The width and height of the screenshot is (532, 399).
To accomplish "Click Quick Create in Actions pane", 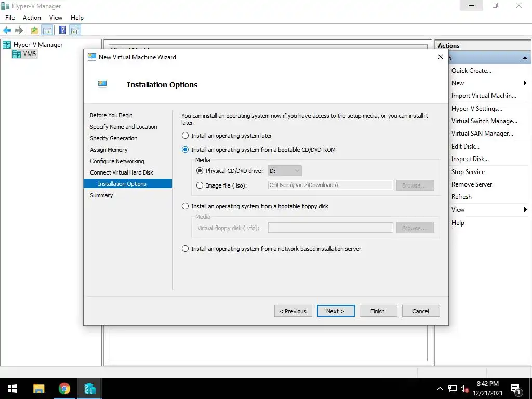I will (x=471, y=71).
